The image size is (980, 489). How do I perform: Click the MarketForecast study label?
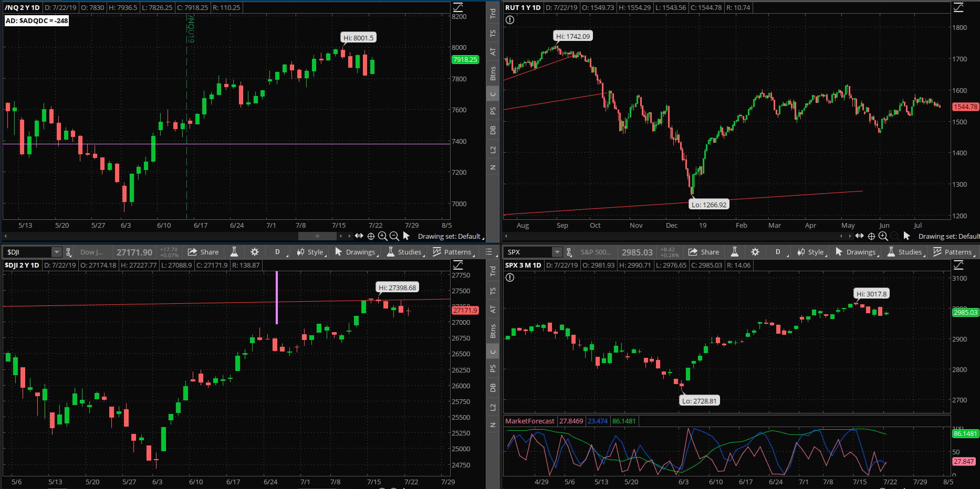coord(529,421)
